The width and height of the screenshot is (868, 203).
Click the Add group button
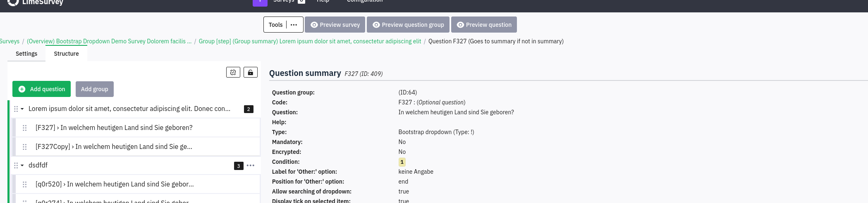click(95, 89)
